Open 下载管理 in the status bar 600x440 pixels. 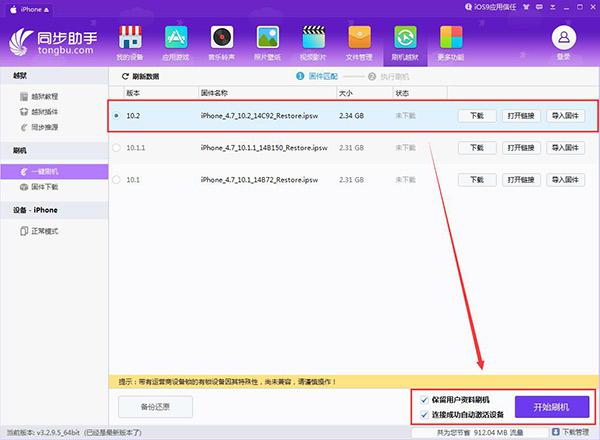570,433
